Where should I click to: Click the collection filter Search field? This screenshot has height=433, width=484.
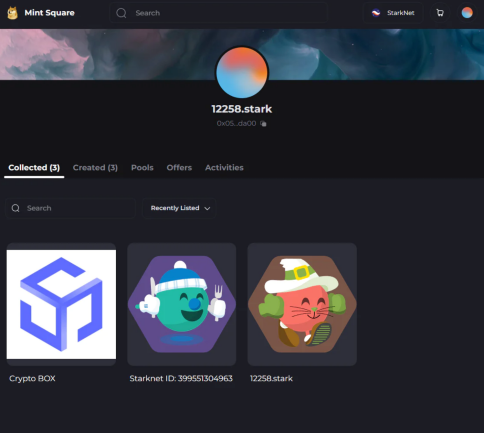(x=70, y=208)
